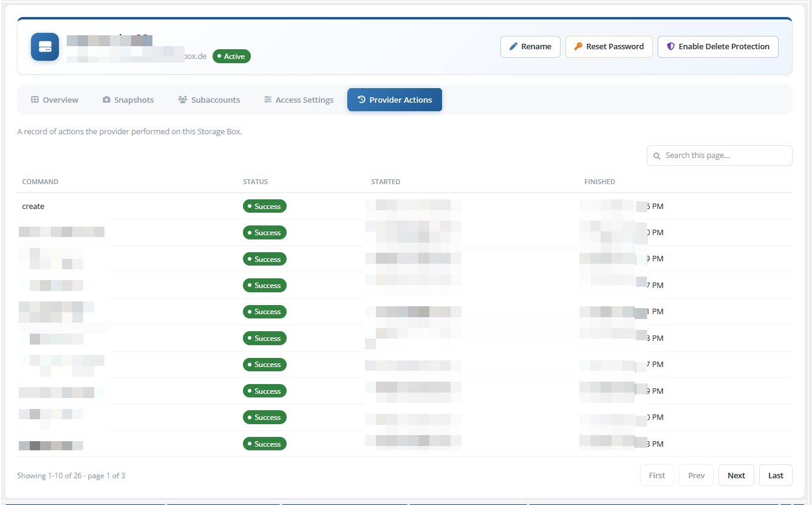This screenshot has height=505, width=812.
Task: Click the Storage Box server icon
Action: (45, 47)
